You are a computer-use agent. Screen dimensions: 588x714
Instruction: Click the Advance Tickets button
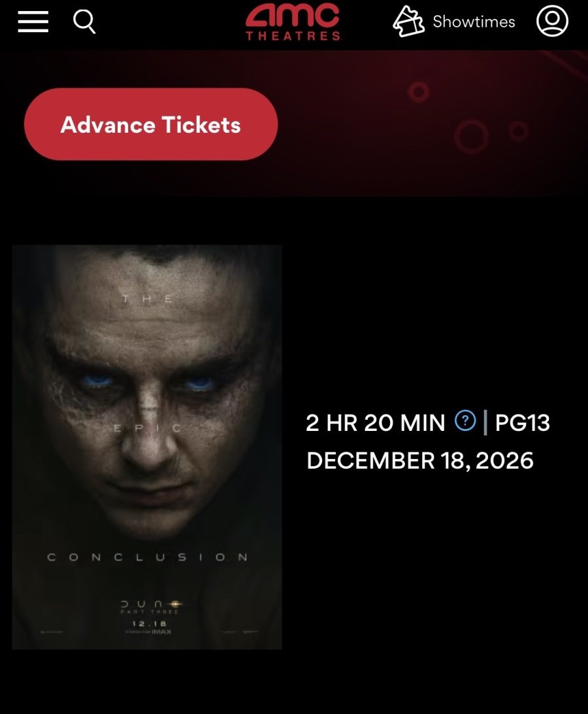(151, 124)
